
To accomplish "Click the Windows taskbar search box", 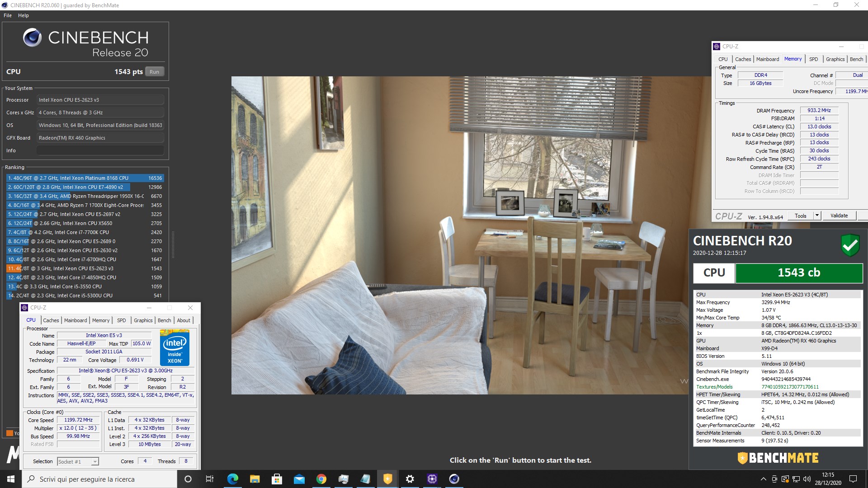I will tap(99, 479).
